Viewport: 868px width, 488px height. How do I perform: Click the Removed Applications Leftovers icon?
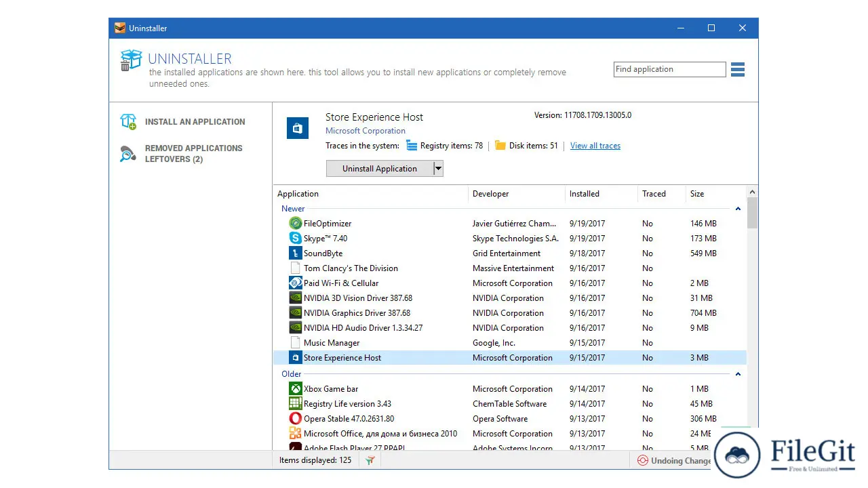[x=128, y=154]
